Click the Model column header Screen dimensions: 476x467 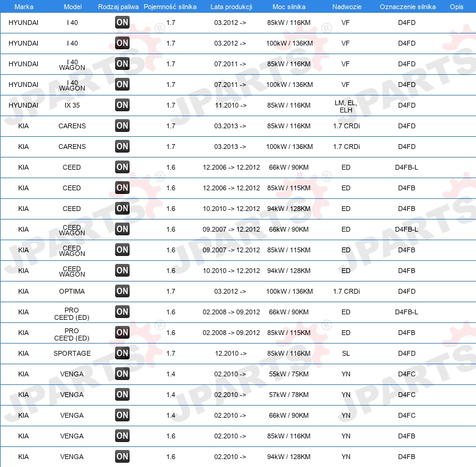(72, 7)
